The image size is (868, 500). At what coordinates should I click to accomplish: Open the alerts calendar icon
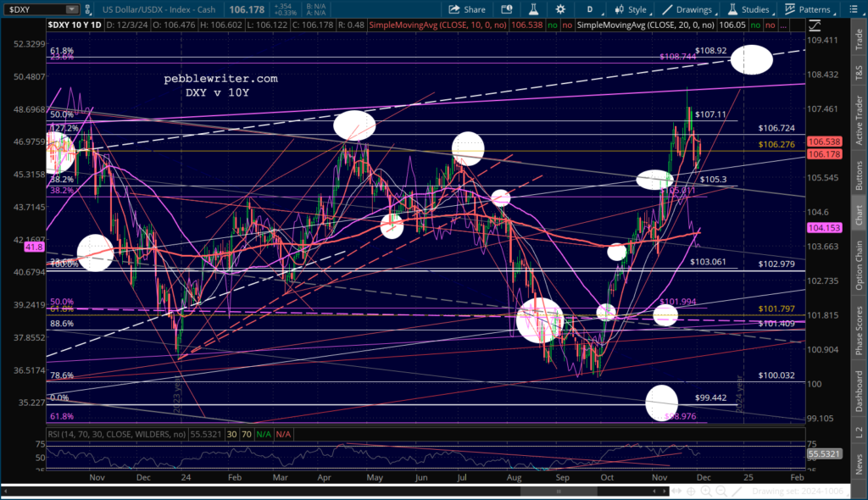pyautogui.click(x=507, y=9)
